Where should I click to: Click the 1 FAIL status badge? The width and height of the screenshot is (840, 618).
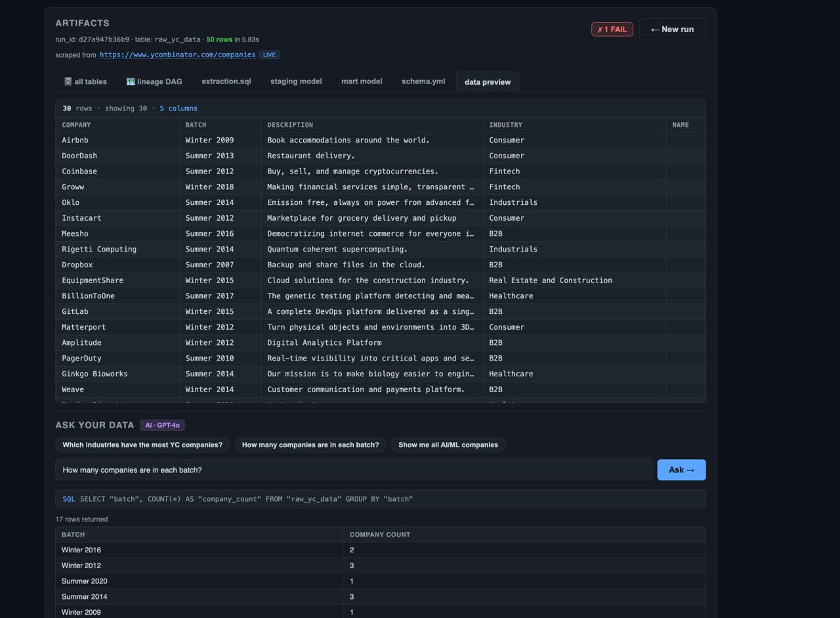(x=612, y=30)
